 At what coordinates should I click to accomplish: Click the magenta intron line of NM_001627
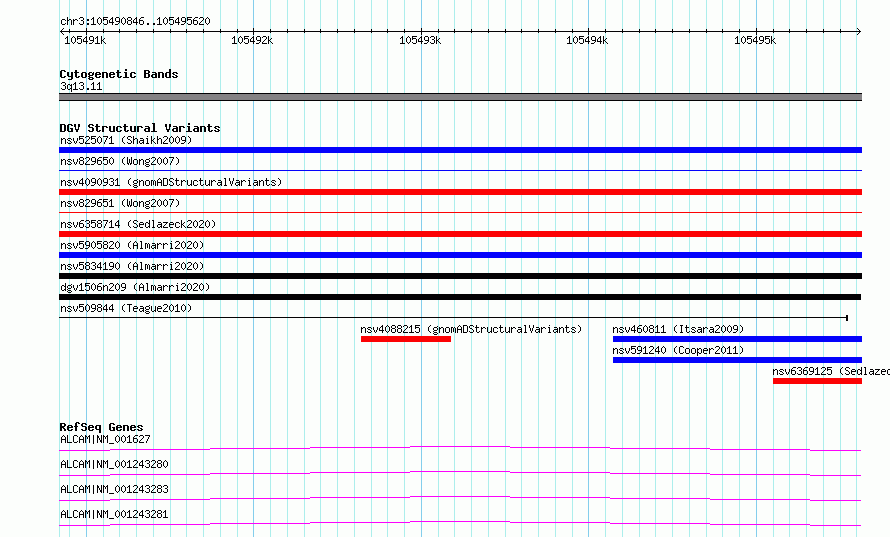click(460, 448)
